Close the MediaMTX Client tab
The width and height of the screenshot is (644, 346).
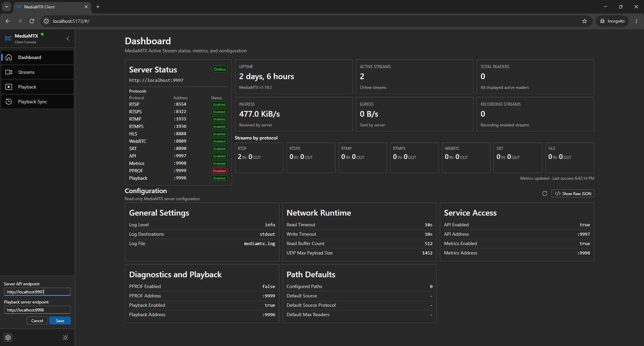[86, 7]
